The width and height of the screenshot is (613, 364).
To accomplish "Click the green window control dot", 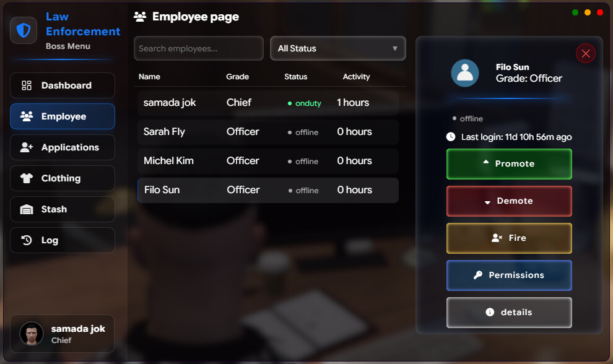I will 575,12.
